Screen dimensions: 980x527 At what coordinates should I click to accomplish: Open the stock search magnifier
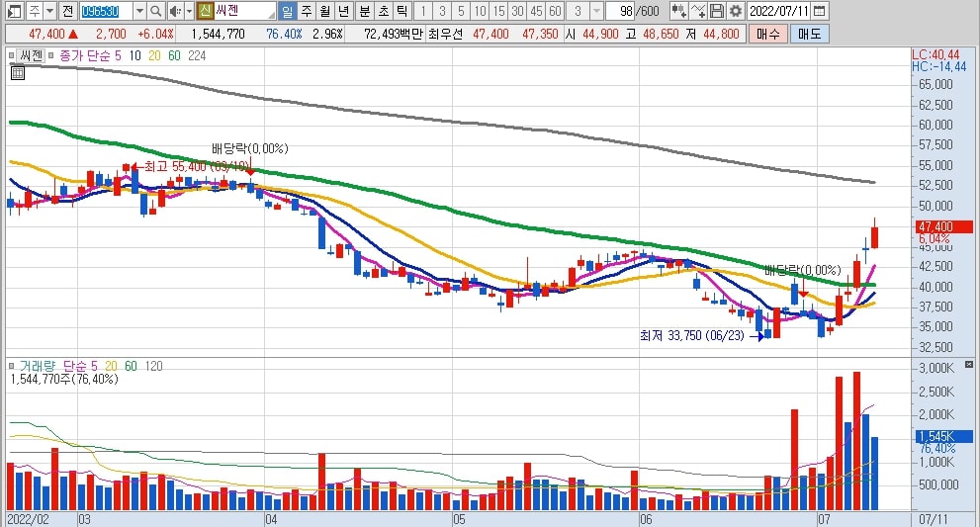pyautogui.click(x=156, y=11)
